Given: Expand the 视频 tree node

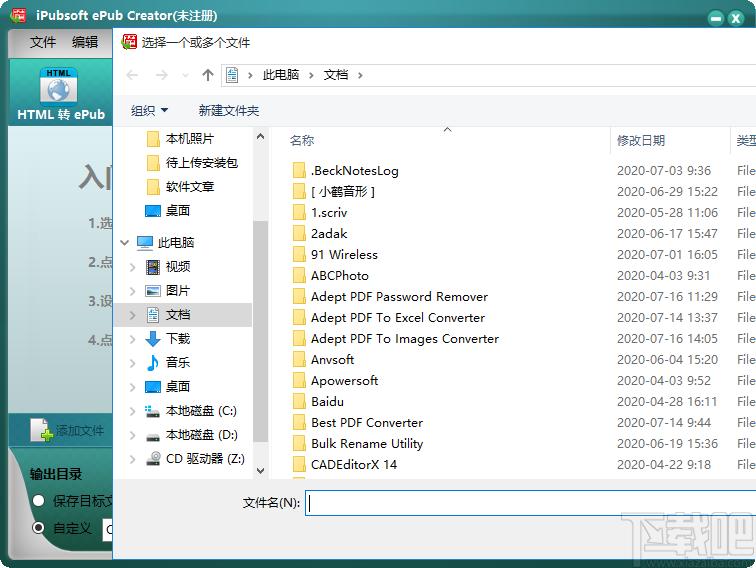Looking at the screenshot, I should tap(133, 267).
